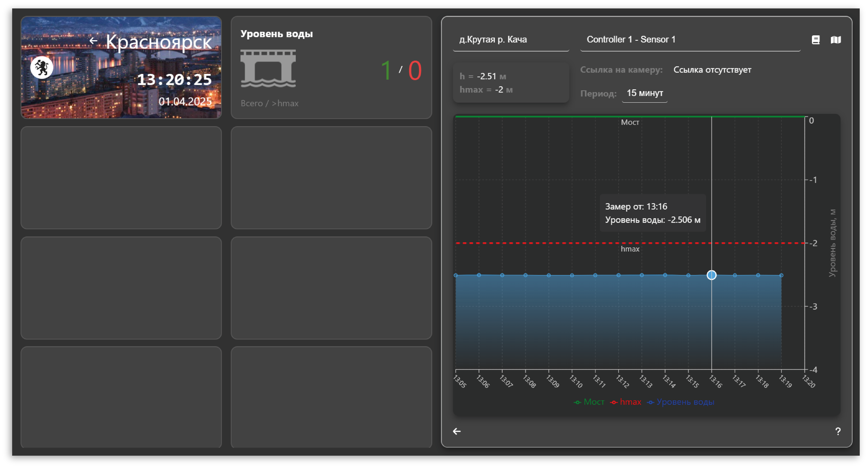This screenshot has width=868, height=468.
Task: Open location dropdown д.Крутая р. Кача
Action: pos(511,40)
